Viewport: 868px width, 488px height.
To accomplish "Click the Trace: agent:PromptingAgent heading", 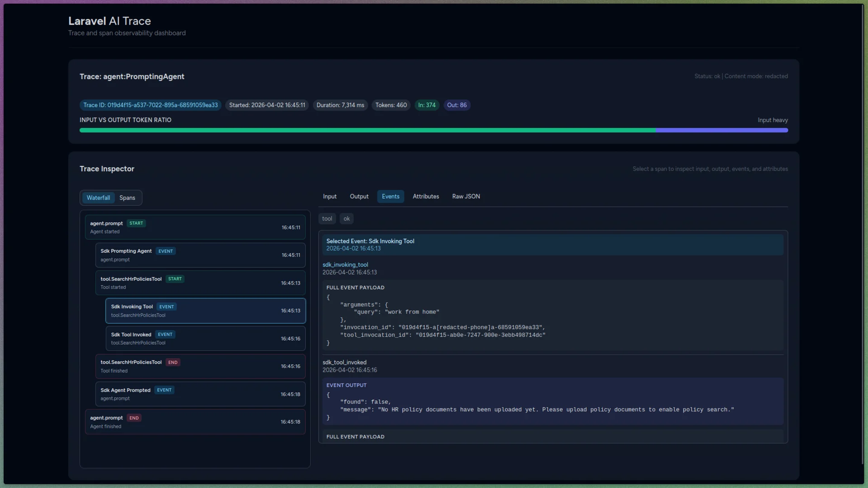I will pyautogui.click(x=132, y=76).
